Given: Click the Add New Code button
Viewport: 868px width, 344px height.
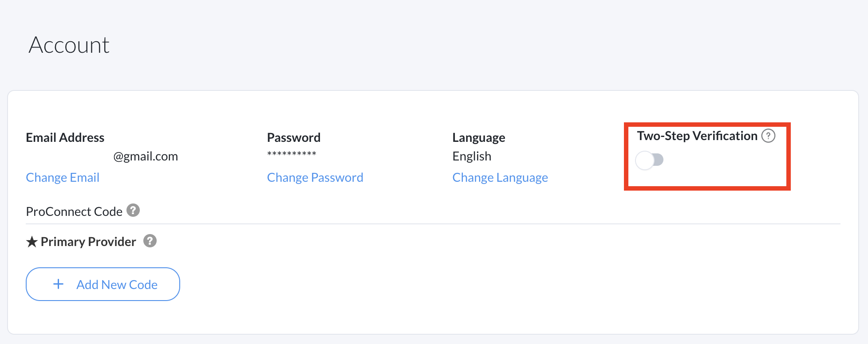Looking at the screenshot, I should [x=103, y=284].
